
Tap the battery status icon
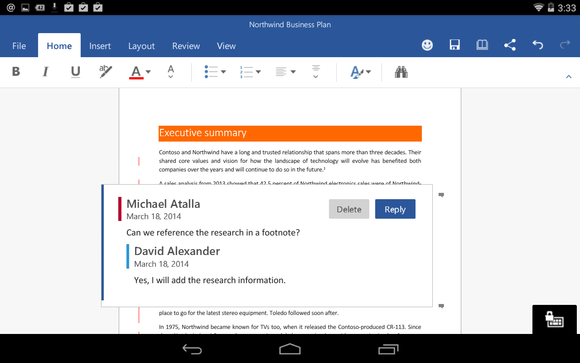(551, 7)
